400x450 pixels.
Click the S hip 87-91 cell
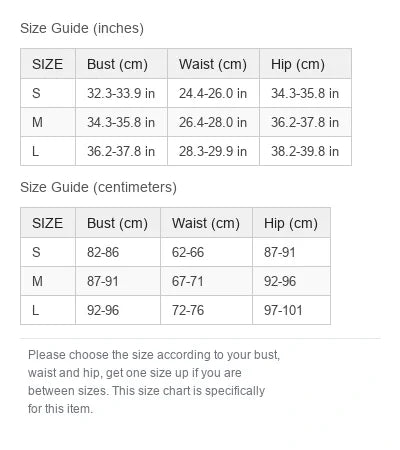pyautogui.click(x=291, y=252)
